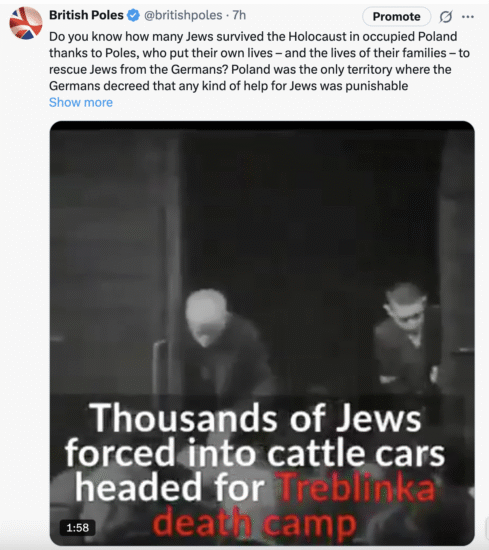Expand the post with Show more
This screenshot has width=489, height=550.
[81, 102]
